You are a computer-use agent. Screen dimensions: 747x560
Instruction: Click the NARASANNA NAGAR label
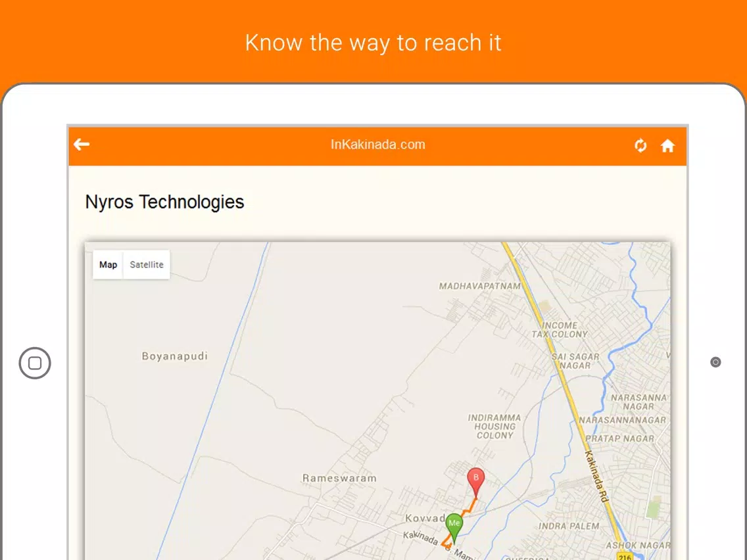pos(639,402)
